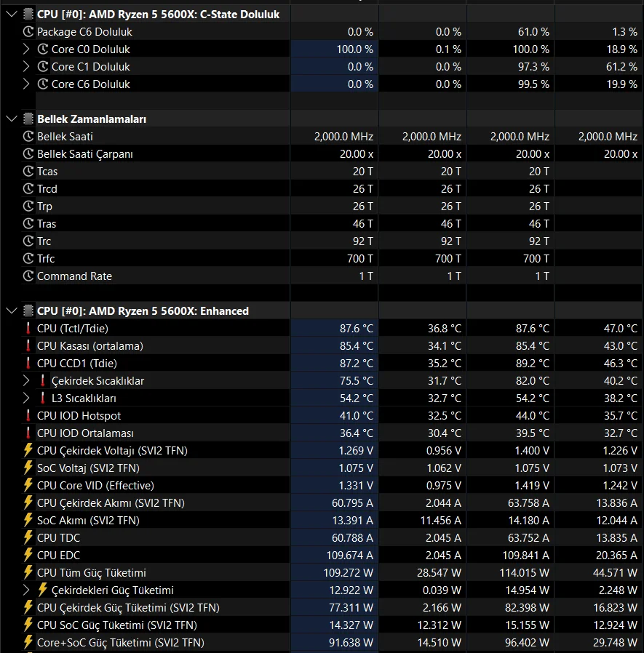Click the chip icon of the Enhanced header

coord(28,311)
